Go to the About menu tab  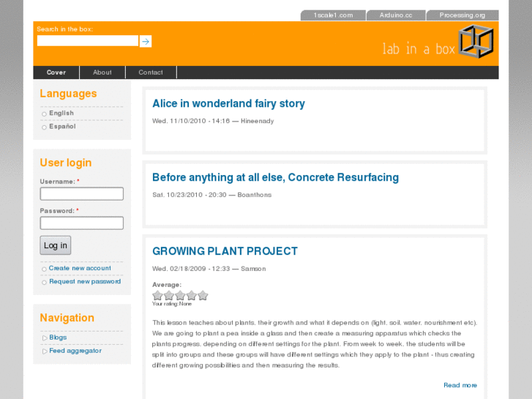[x=102, y=72]
